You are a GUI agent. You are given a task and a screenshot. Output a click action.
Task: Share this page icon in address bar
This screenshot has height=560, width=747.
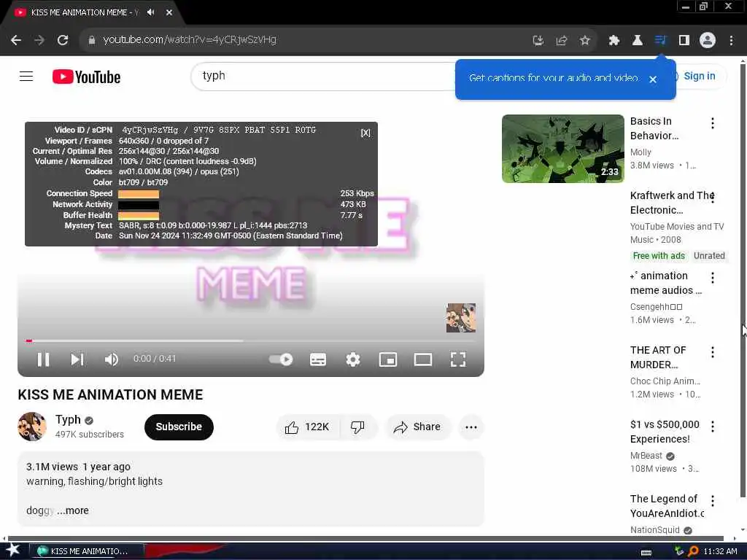click(561, 41)
